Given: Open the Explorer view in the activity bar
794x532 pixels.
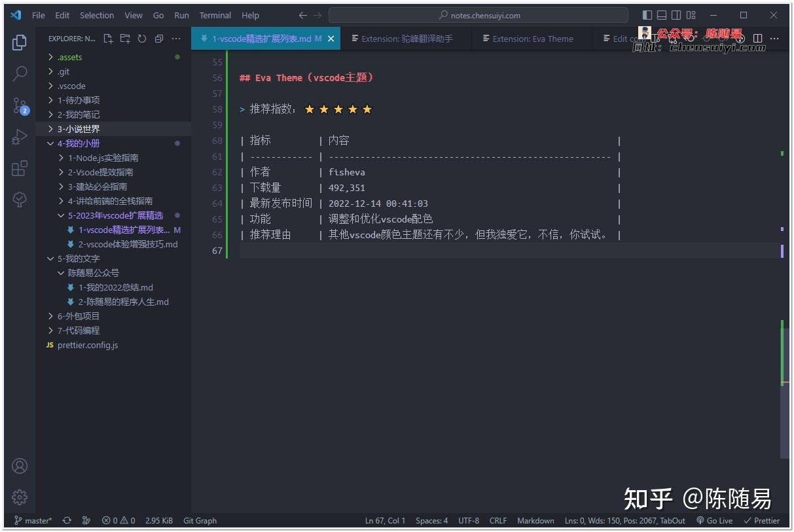Looking at the screenshot, I should tap(19, 42).
